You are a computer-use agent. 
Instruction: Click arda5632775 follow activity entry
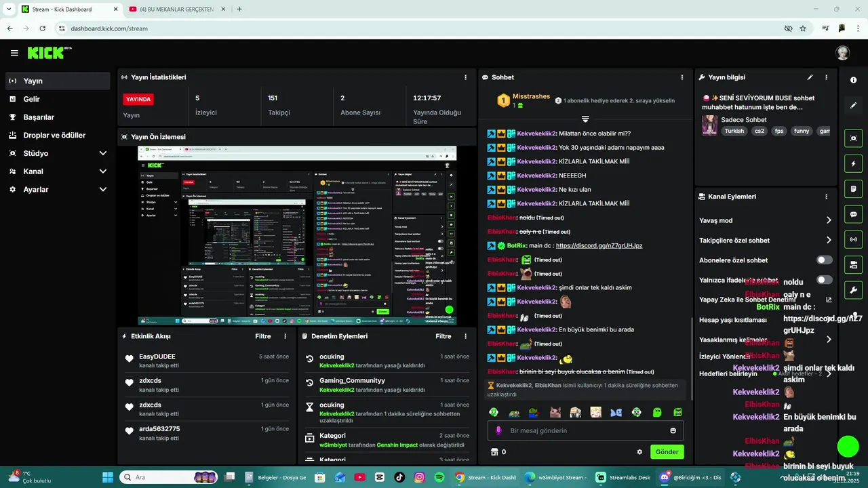207,433
